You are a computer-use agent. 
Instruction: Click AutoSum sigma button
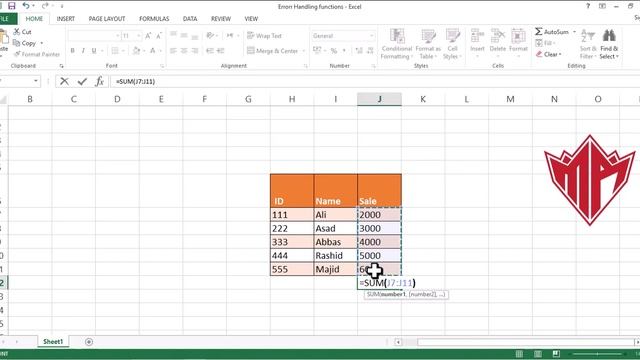pyautogui.click(x=551, y=31)
